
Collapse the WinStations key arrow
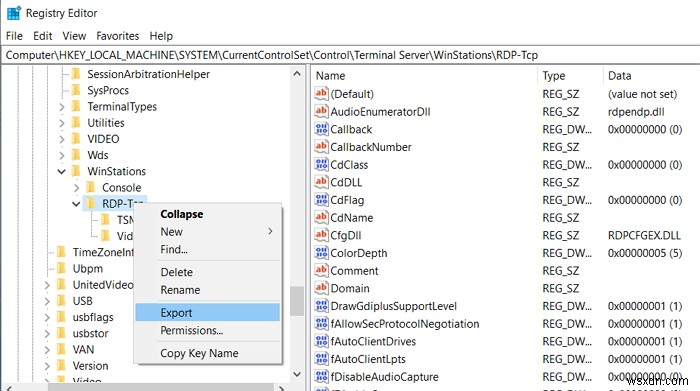(x=62, y=171)
